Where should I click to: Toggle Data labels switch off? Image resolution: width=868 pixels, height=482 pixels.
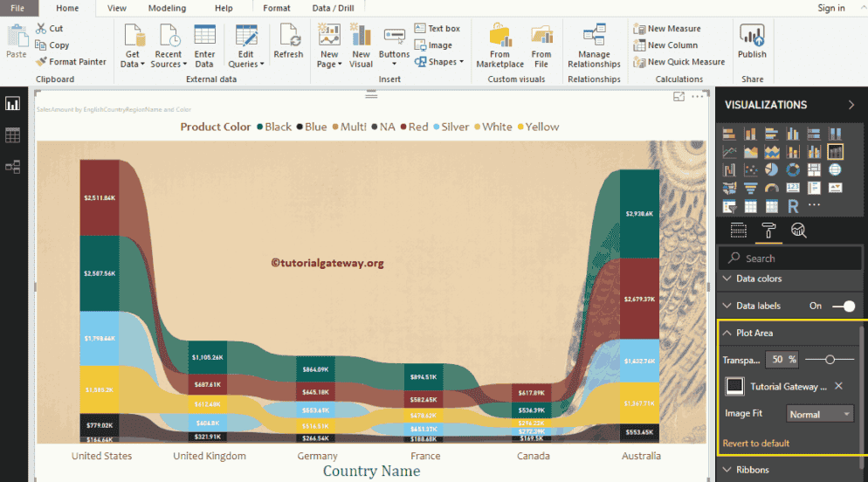[x=844, y=306]
